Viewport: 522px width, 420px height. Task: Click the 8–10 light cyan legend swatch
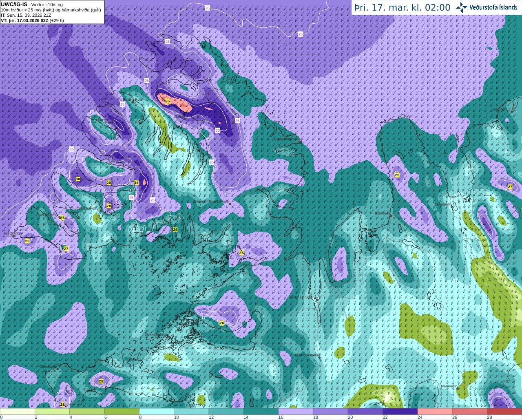(x=157, y=411)
